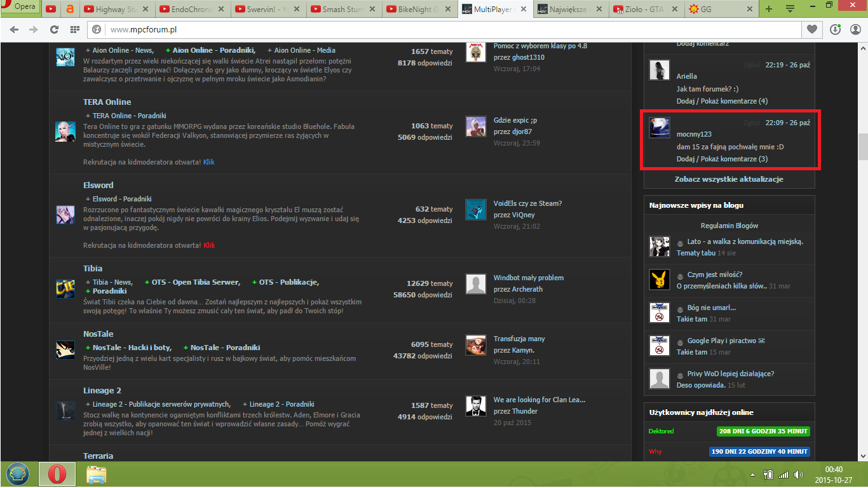
Task: Go back to previous page
Action: coord(15,30)
